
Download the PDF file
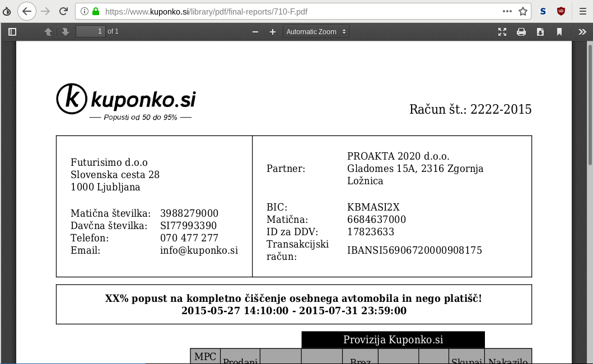pyautogui.click(x=540, y=32)
